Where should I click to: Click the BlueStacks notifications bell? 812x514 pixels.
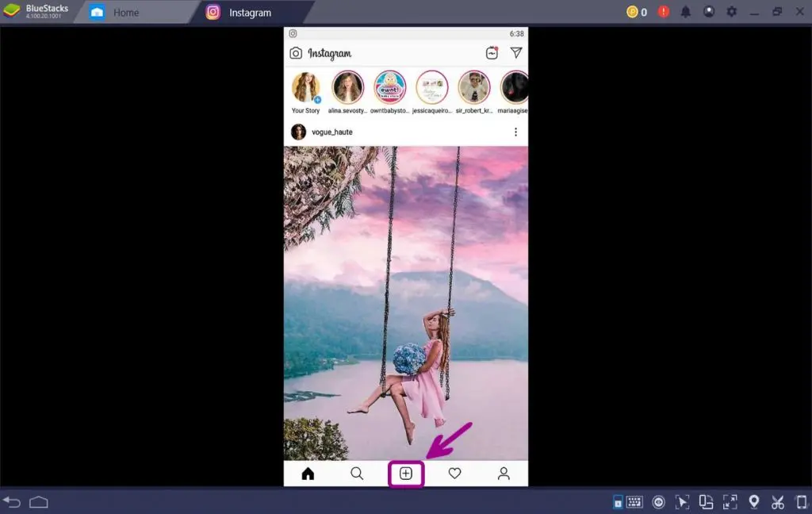click(686, 12)
